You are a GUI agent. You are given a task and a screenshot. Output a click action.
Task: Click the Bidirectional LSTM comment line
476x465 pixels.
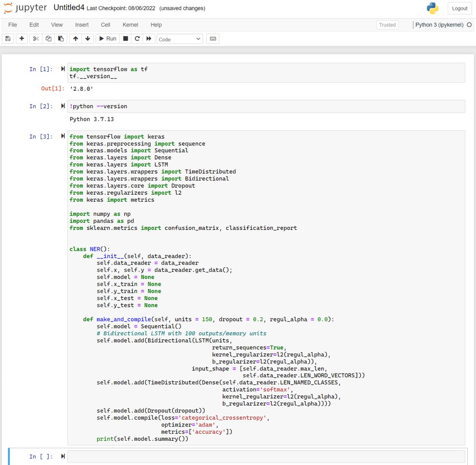tap(181, 333)
